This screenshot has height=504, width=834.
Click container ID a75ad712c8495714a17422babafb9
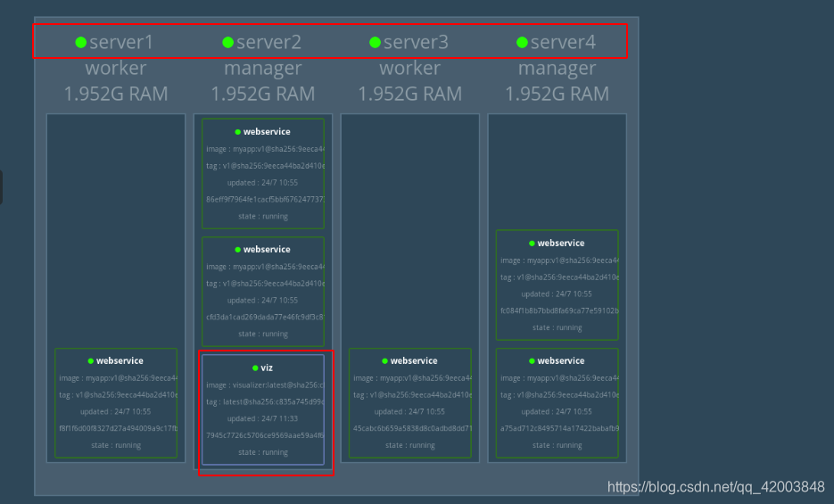[559, 428]
